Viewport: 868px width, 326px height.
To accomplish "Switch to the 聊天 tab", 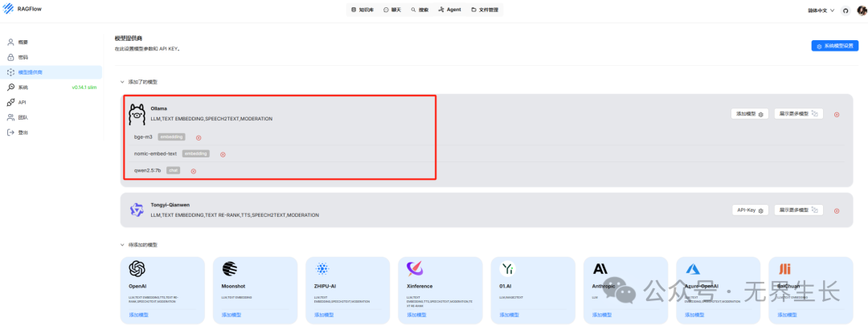I will pyautogui.click(x=392, y=10).
